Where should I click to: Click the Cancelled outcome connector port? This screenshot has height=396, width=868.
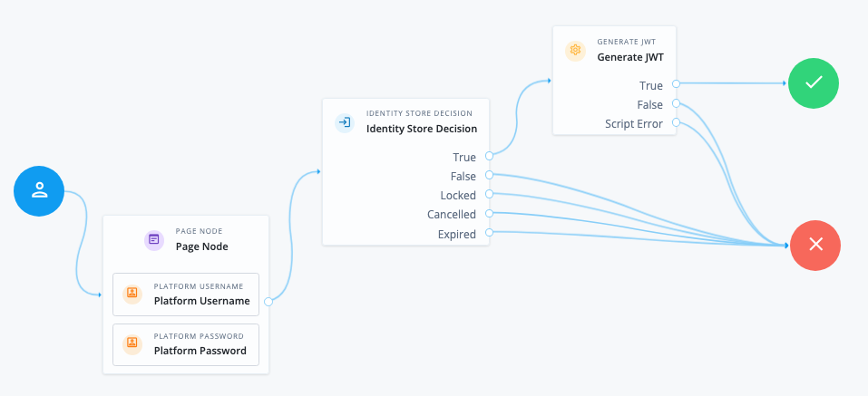click(x=489, y=214)
